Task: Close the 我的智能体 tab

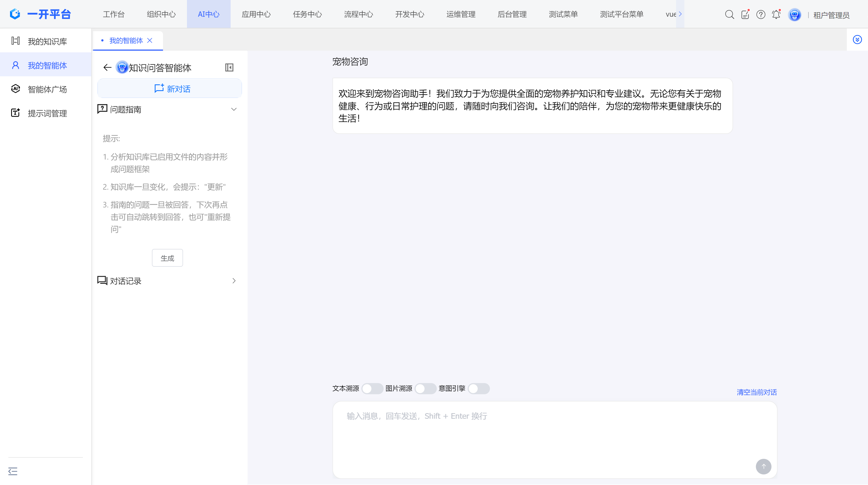Action: [x=150, y=40]
